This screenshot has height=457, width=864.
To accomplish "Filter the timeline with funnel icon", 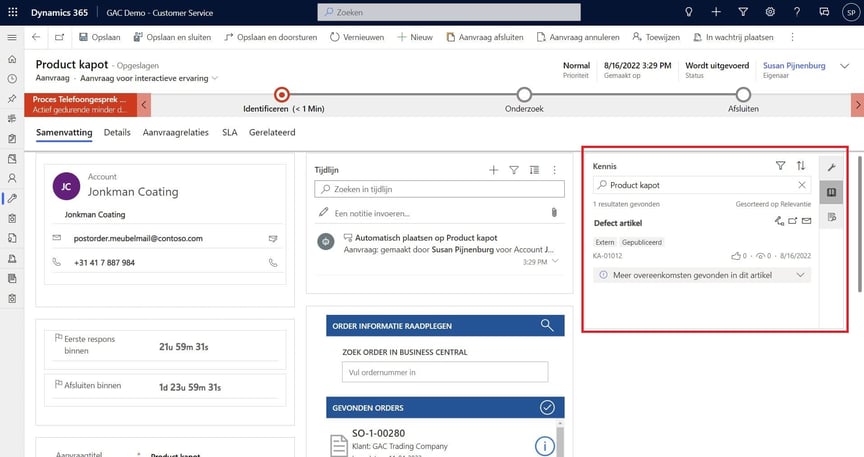I will [x=514, y=170].
